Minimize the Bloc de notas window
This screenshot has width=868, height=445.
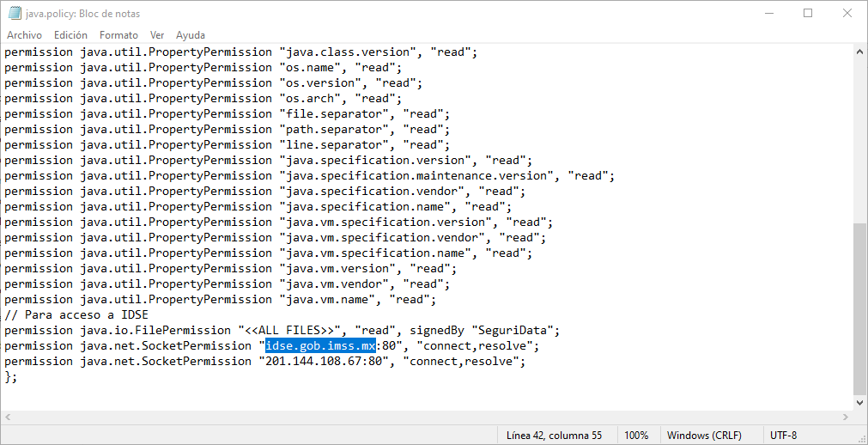(x=768, y=13)
